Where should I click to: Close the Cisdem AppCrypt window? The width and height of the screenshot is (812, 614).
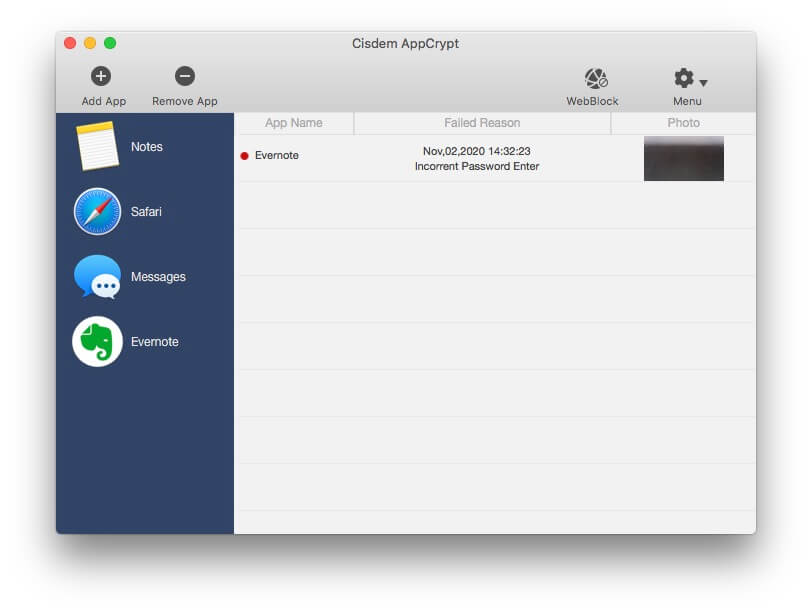tap(70, 43)
